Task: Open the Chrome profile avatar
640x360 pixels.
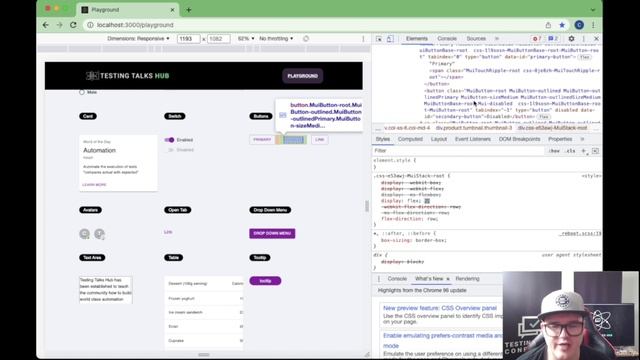Action: (x=579, y=25)
